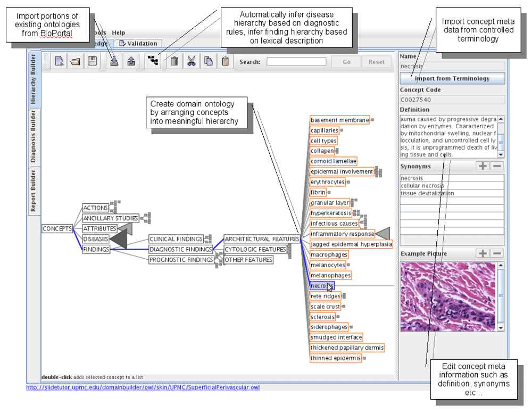Open the Validation tab
This screenshot has height=412, width=532.
pos(138,44)
